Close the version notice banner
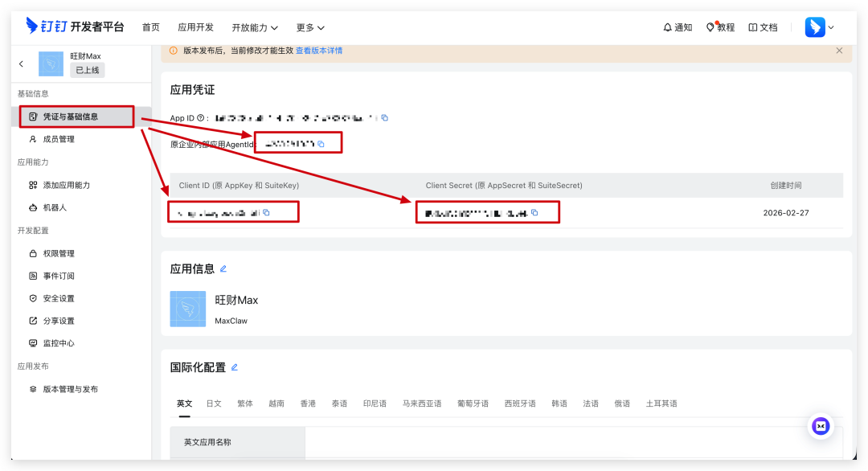The height and width of the screenshot is (471, 868). [839, 51]
